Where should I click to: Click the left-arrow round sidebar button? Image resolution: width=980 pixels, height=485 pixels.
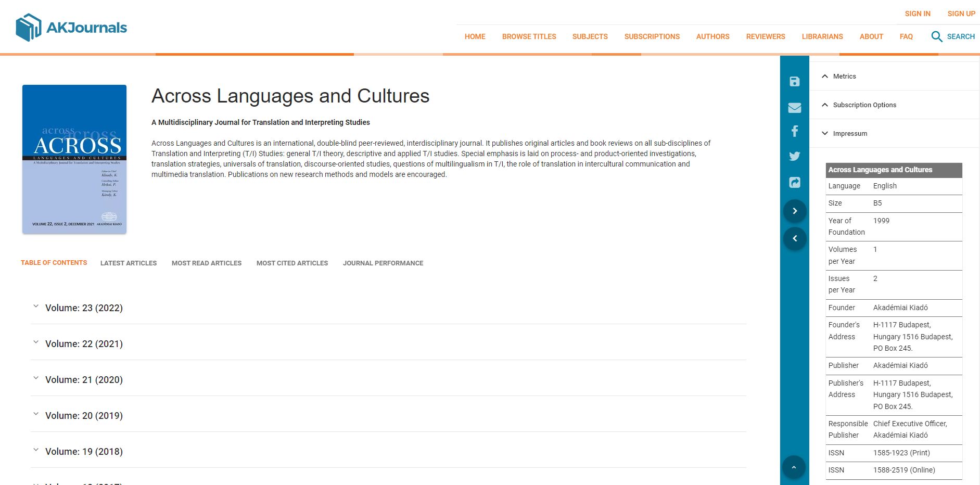click(x=795, y=238)
